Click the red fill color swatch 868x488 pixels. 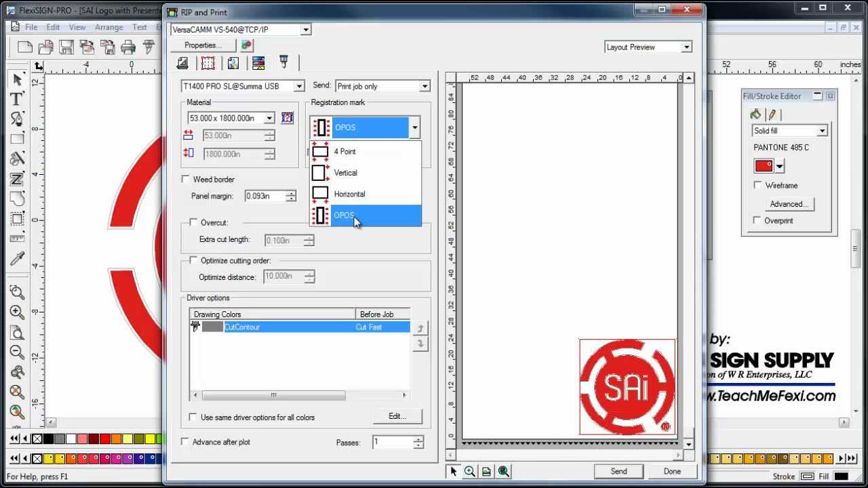pyautogui.click(x=764, y=166)
